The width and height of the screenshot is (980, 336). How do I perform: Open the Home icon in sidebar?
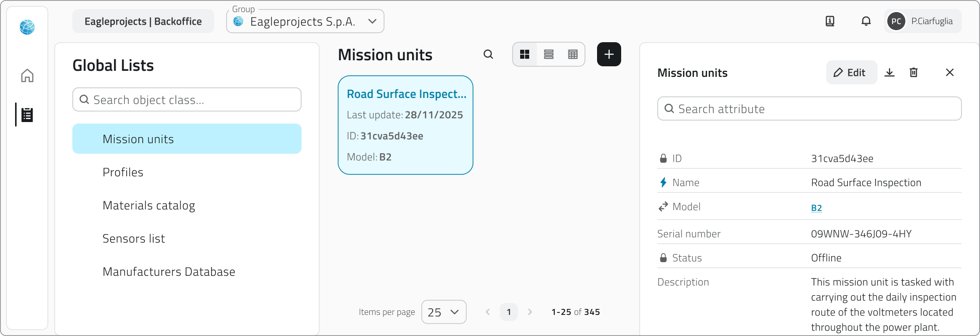[x=27, y=76]
